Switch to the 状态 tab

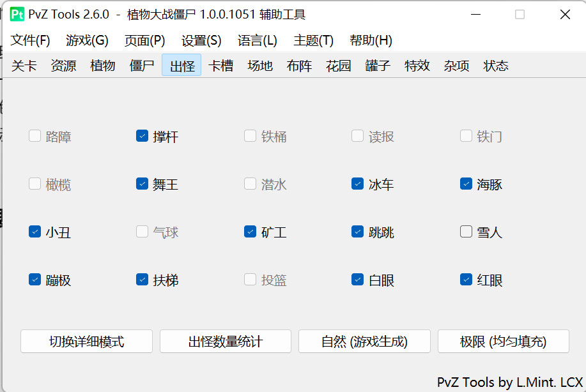(x=496, y=66)
